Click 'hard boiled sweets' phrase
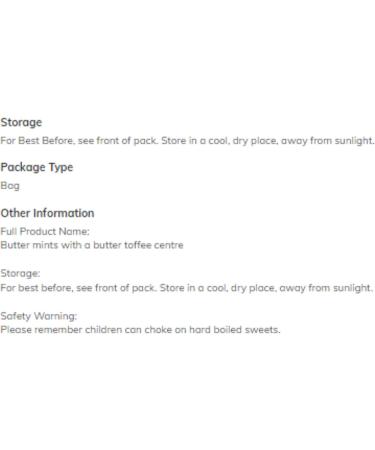 point(234,330)
